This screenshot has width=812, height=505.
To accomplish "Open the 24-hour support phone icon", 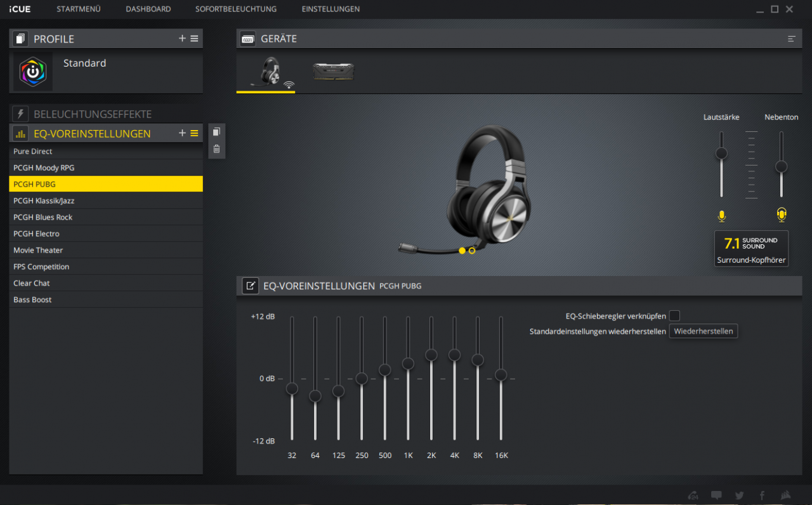I will [693, 495].
